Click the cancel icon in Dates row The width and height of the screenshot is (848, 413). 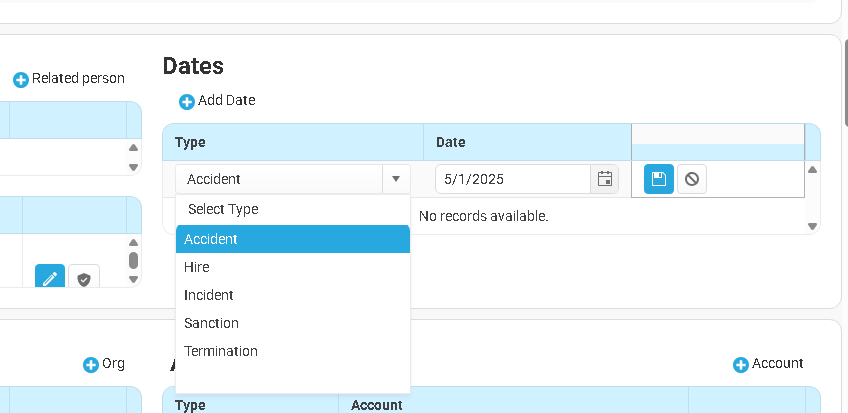[x=691, y=179]
